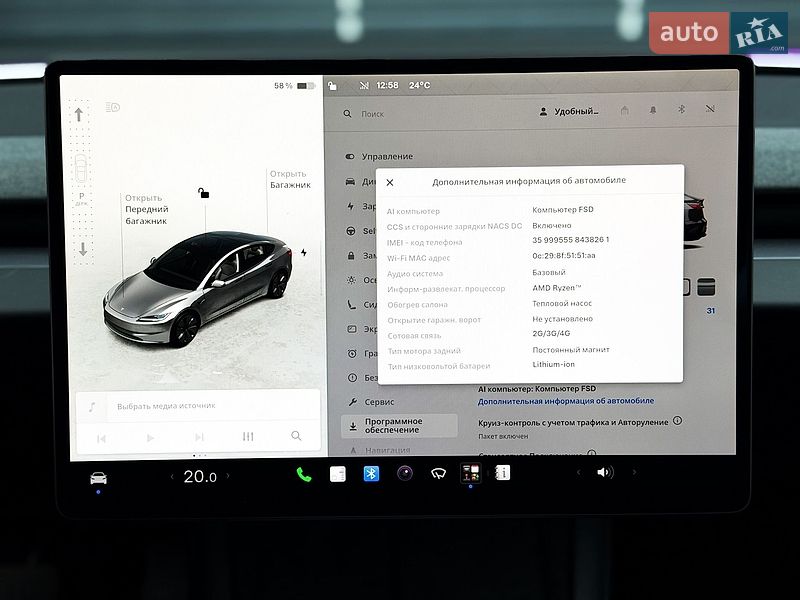Tap the Lithium-ion battery type value
This screenshot has height=600, width=800.
[x=554, y=364]
